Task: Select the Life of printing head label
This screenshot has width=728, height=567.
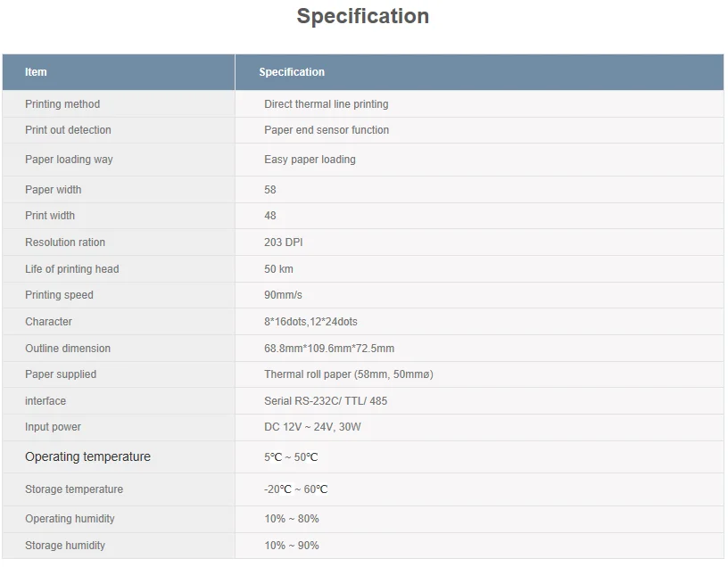Action: [x=71, y=269]
